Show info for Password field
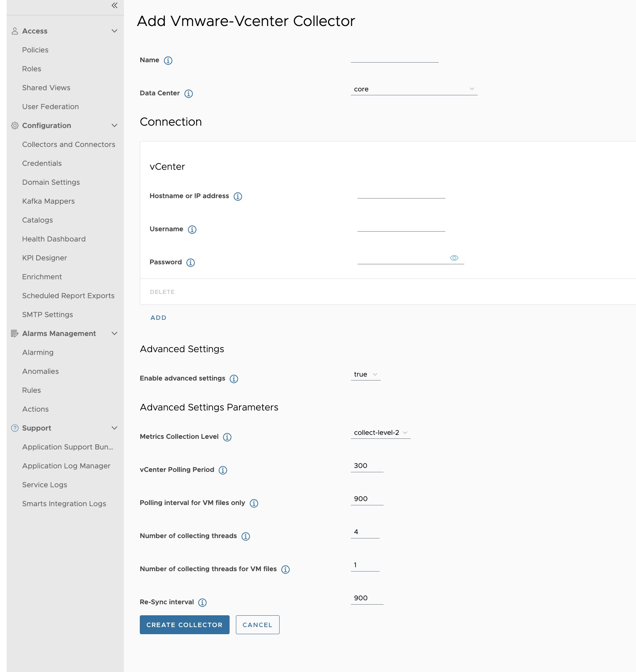The height and width of the screenshot is (672, 636). pos(191,263)
